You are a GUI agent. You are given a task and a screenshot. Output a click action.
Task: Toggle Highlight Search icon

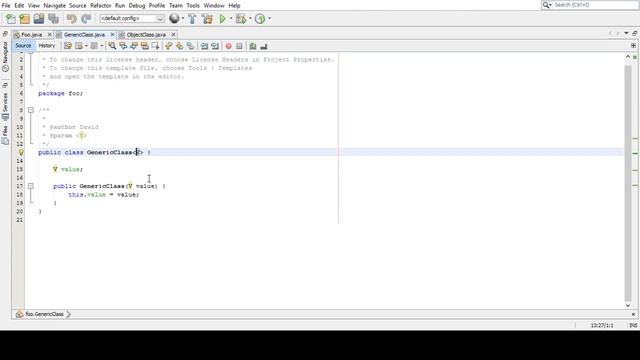click(144, 46)
